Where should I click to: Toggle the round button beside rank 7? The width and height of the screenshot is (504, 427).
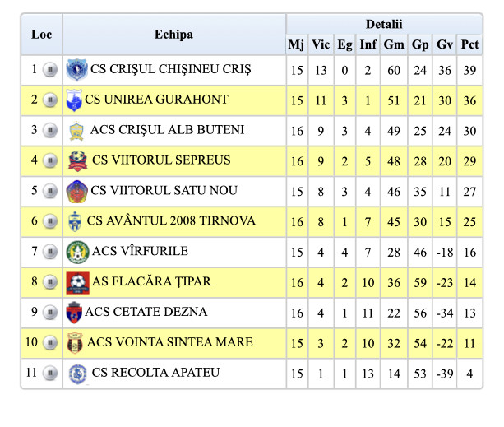(50, 252)
